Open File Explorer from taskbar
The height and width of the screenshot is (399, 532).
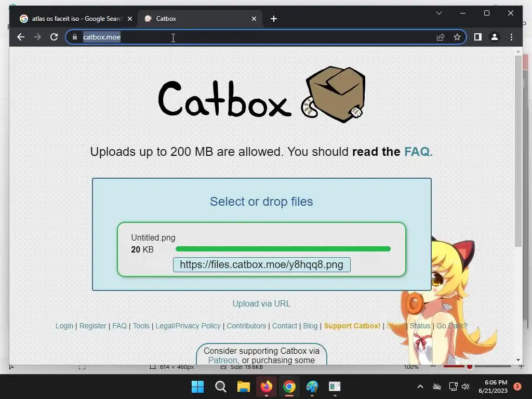pyautogui.click(x=243, y=387)
